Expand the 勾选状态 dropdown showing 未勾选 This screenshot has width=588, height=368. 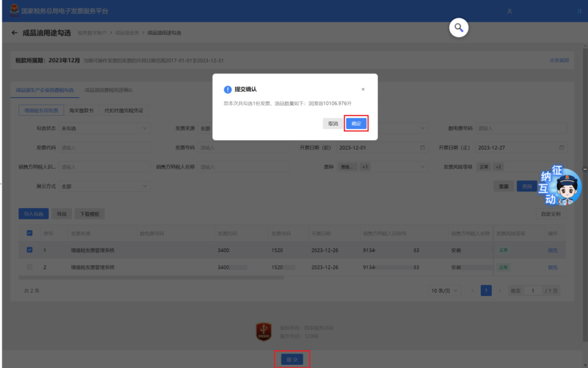click(x=105, y=129)
